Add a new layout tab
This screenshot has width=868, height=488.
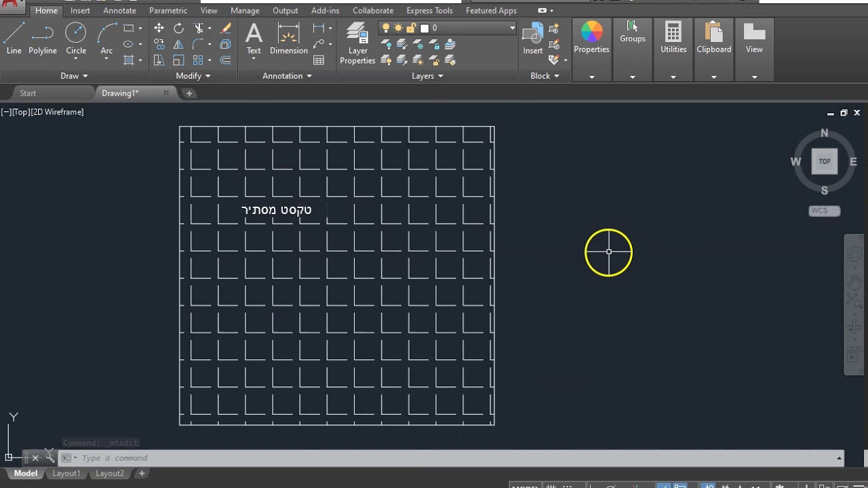tap(142, 474)
